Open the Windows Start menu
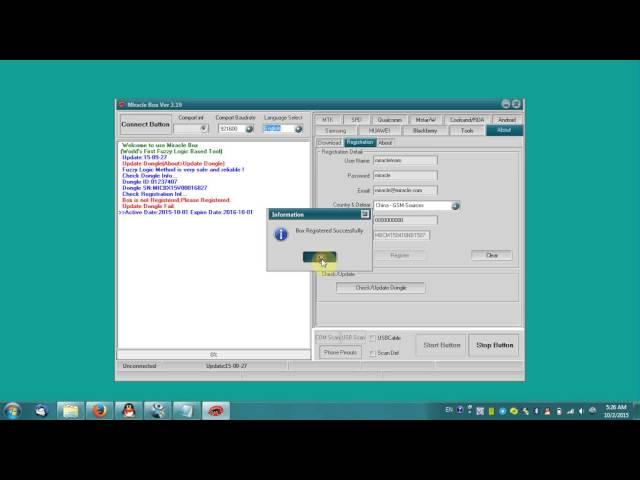The width and height of the screenshot is (640, 480). point(12,411)
